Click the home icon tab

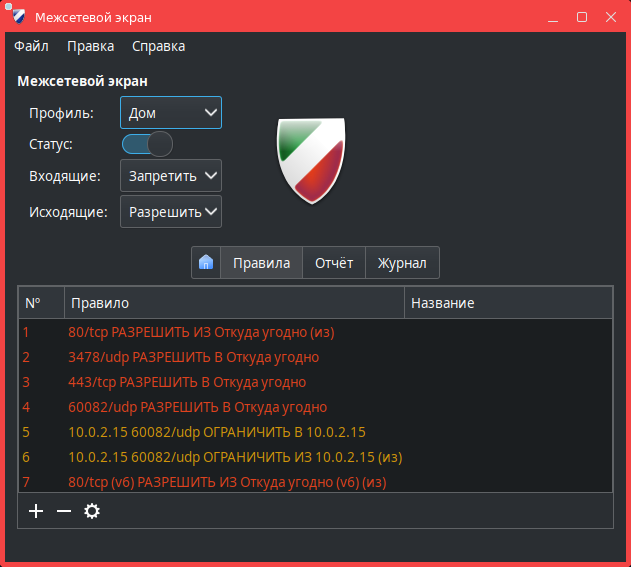(206, 263)
